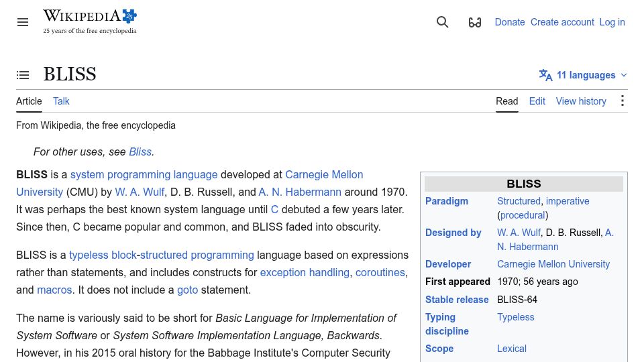The image size is (644, 362).
Task: Open the appearance glasses icon
Action: 475,22
